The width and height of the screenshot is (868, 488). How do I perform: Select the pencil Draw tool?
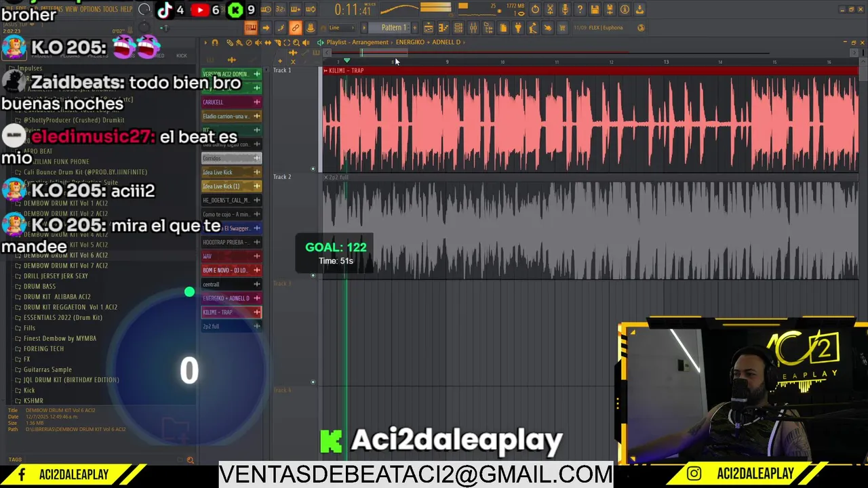tap(230, 42)
